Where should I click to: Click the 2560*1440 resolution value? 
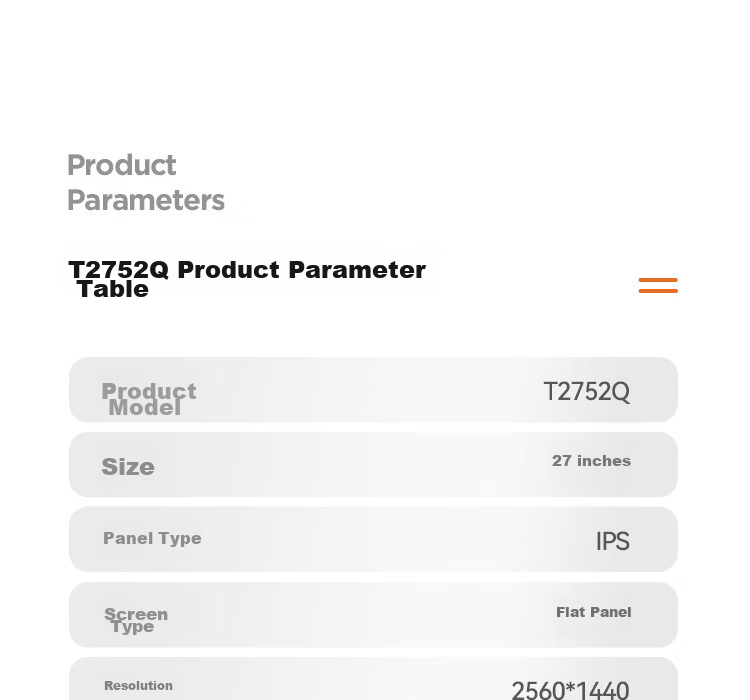click(570, 690)
